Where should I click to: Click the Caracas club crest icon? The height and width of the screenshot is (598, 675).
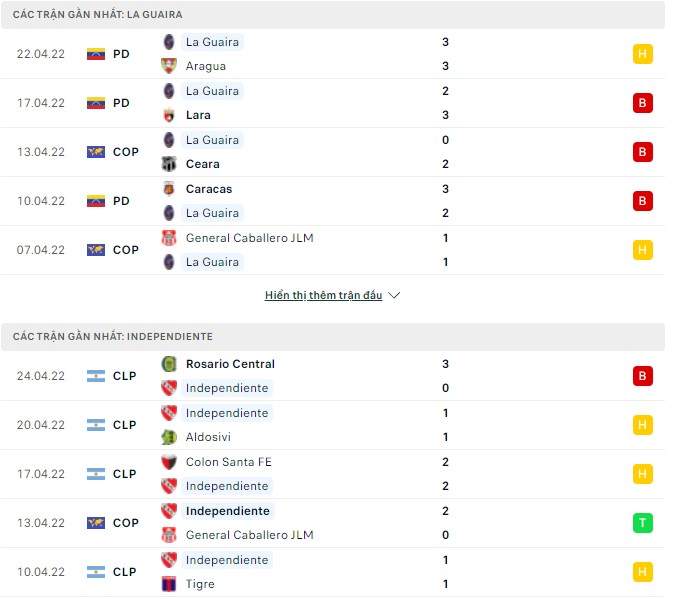[168, 189]
